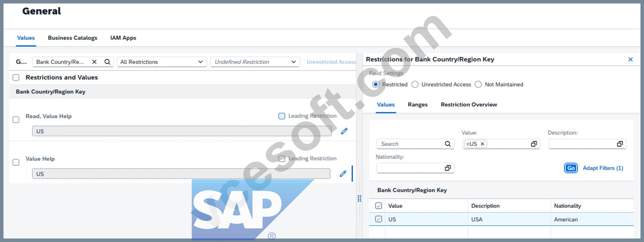
Task: Switch to the Business Catalogs tab
Action: click(73, 38)
